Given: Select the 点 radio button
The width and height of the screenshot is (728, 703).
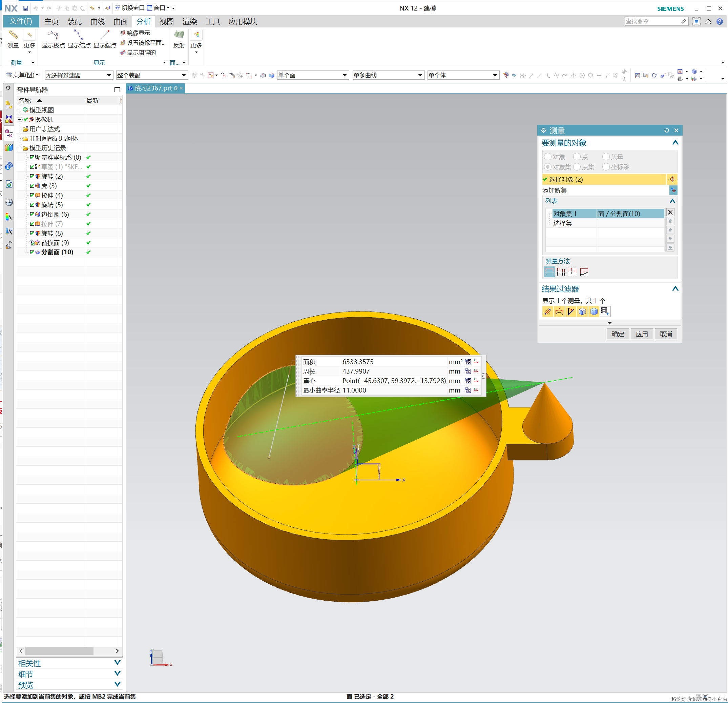Looking at the screenshot, I should 577,157.
